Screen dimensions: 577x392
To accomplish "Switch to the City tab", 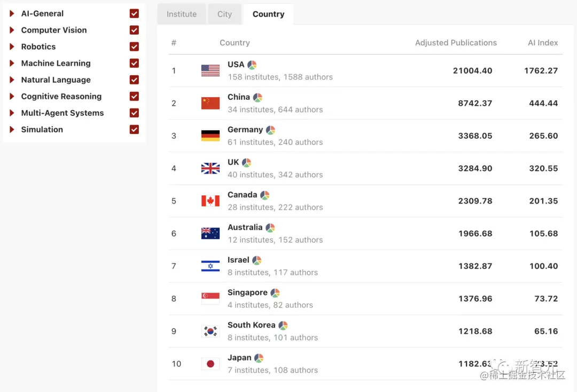I will (x=224, y=14).
